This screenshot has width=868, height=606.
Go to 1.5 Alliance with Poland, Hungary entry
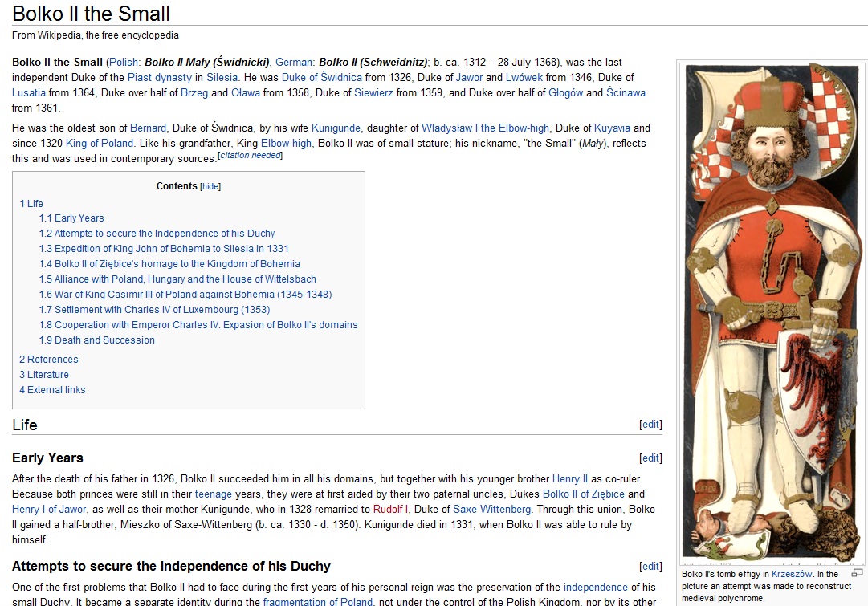click(x=177, y=279)
